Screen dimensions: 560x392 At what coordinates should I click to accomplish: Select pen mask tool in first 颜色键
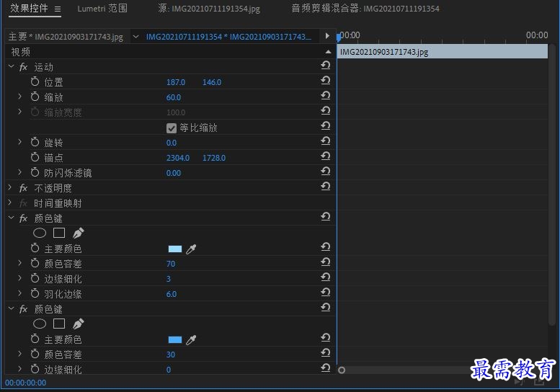(x=79, y=233)
